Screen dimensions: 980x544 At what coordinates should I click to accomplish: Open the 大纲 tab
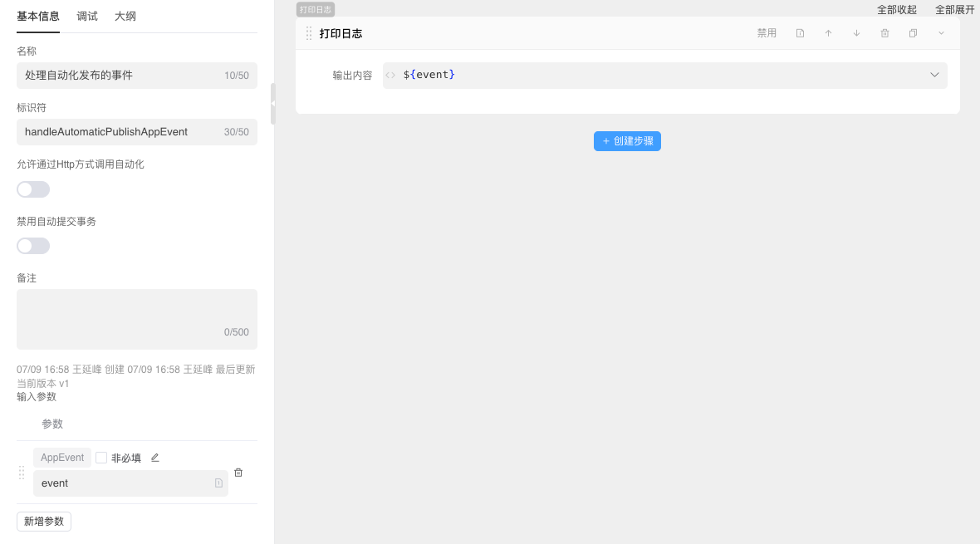point(125,16)
